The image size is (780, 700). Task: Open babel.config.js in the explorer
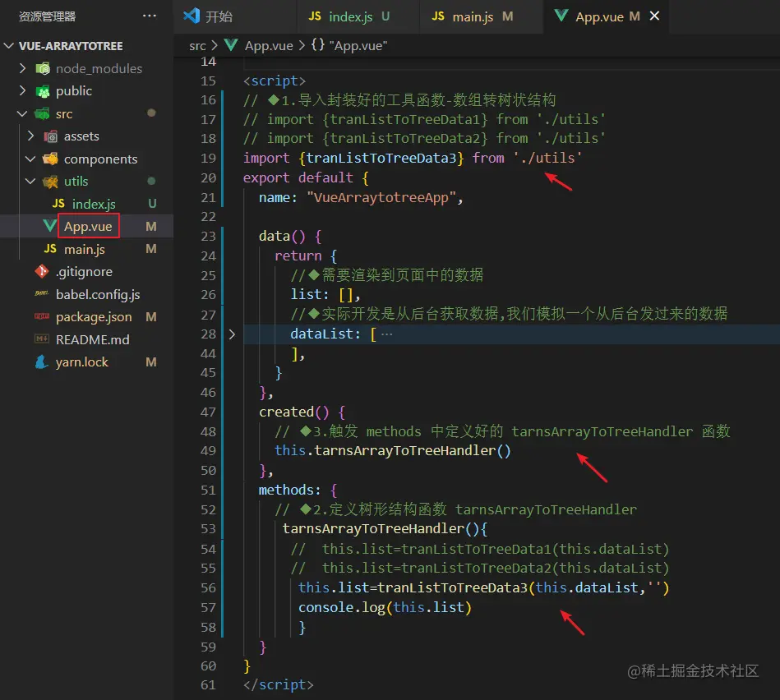86,294
